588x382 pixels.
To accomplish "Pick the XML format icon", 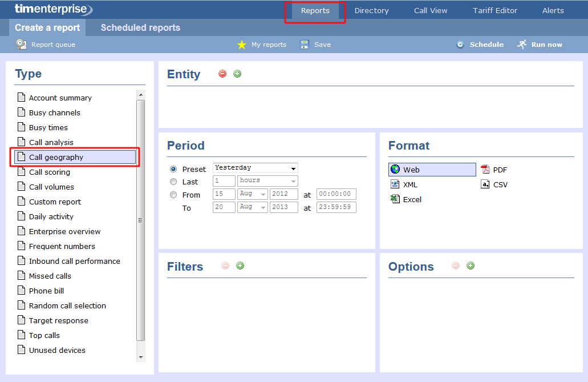I will (395, 184).
